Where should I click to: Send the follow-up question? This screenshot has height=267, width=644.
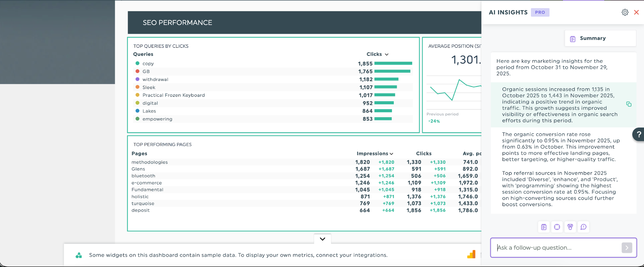point(627,248)
